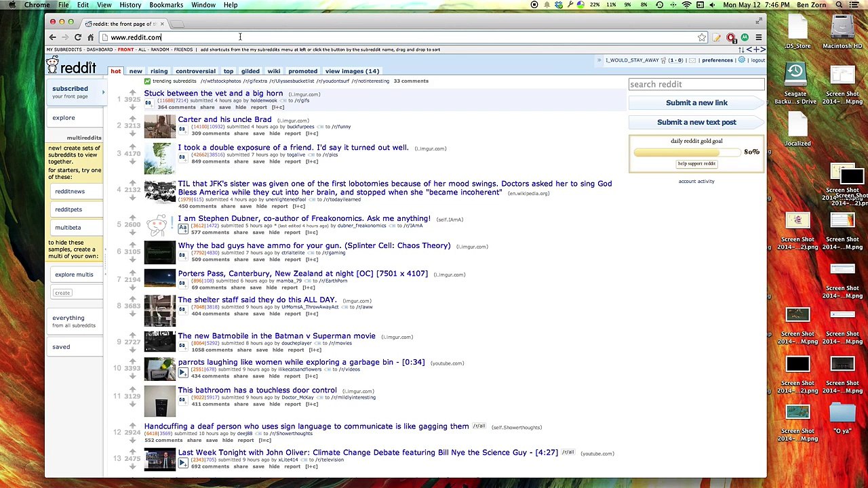Open the 'new' tab on reddit
This screenshot has width=868, height=488.
pyautogui.click(x=136, y=71)
